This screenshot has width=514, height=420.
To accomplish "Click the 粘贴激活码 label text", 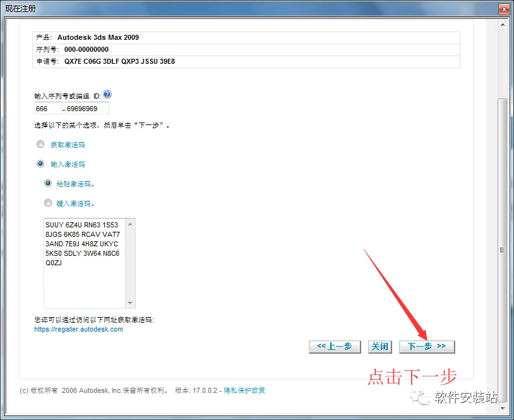I will point(75,184).
